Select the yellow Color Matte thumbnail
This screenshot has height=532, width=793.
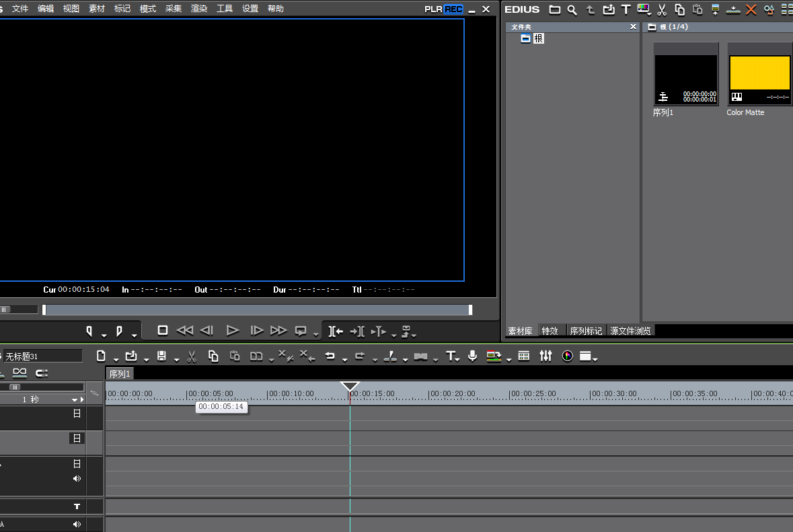759,73
